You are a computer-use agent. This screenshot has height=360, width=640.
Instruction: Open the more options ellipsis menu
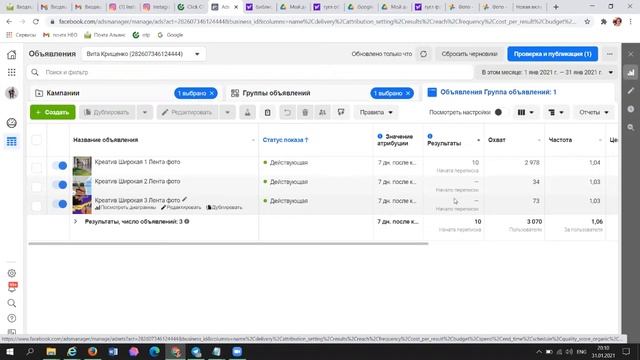click(610, 54)
